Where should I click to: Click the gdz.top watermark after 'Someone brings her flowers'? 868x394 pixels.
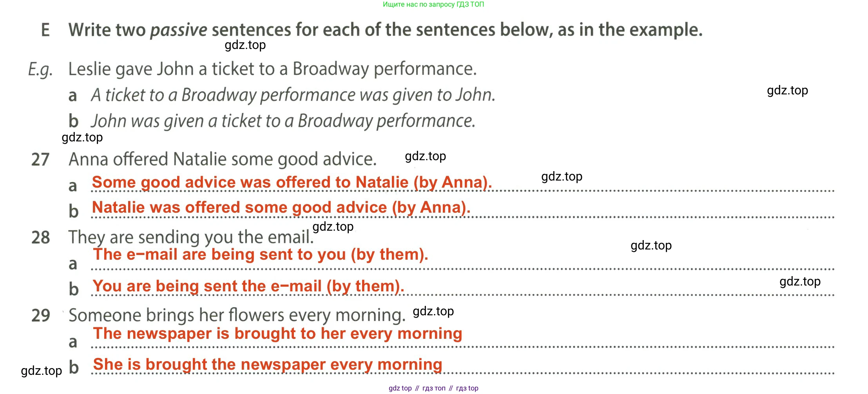433,311
